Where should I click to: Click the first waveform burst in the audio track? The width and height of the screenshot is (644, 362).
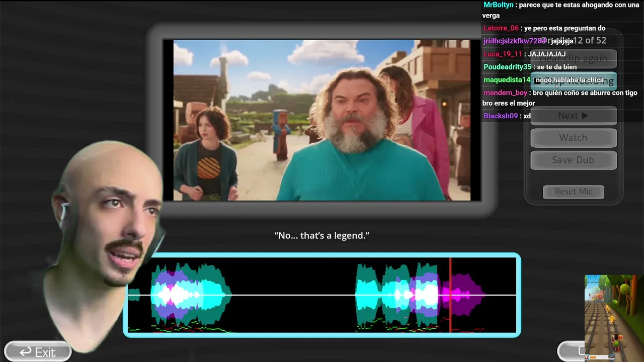click(191, 295)
